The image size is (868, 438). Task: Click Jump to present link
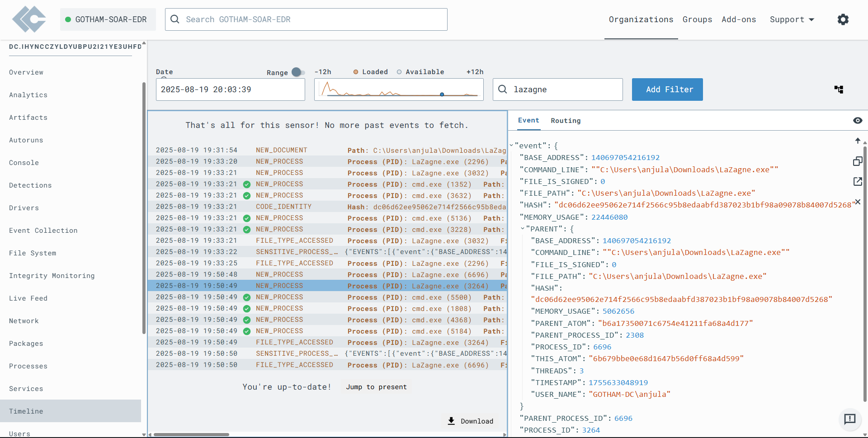[x=376, y=387]
